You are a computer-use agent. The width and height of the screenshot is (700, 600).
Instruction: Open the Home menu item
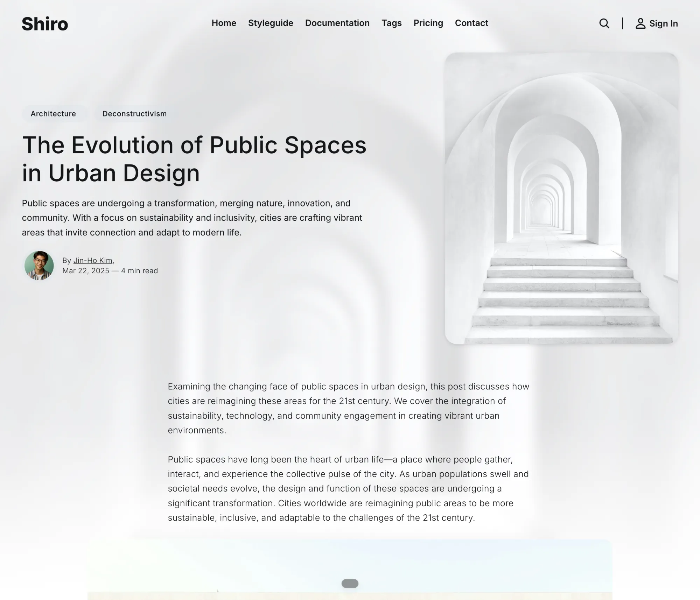tap(224, 23)
